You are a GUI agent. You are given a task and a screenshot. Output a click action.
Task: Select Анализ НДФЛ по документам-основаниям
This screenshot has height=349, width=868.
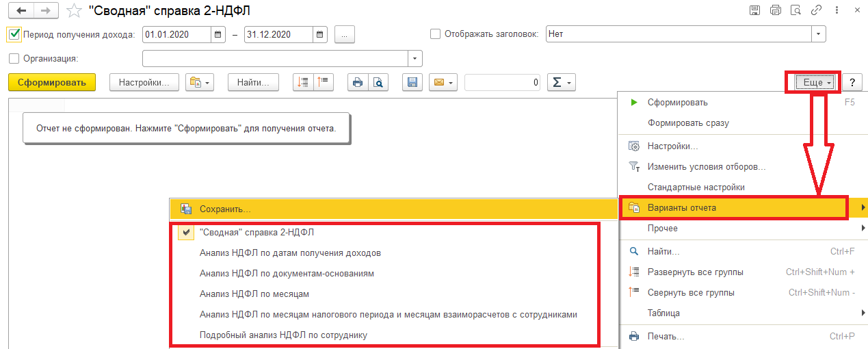pos(393,273)
